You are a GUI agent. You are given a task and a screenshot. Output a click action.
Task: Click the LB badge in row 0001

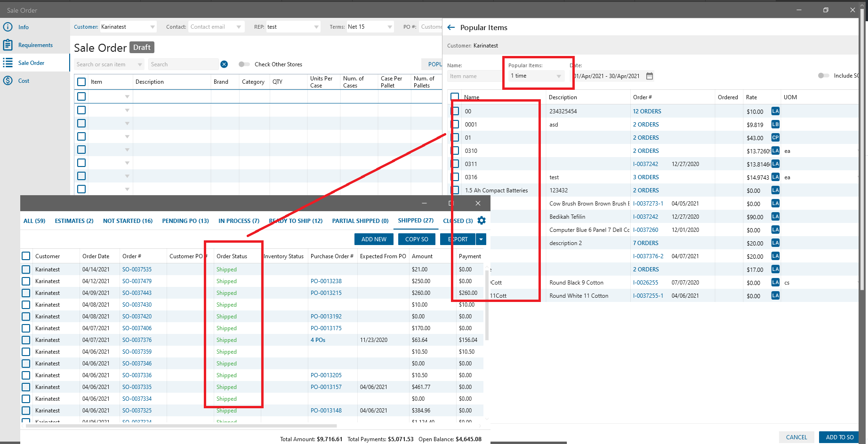775,124
